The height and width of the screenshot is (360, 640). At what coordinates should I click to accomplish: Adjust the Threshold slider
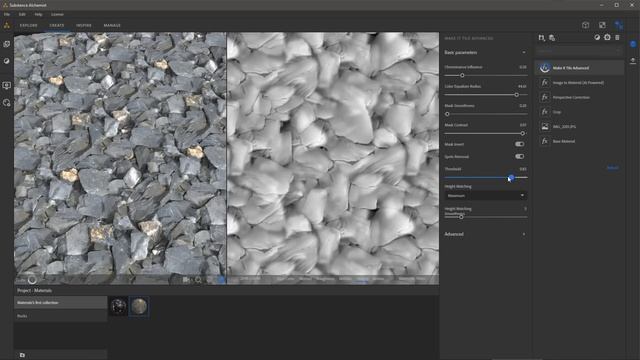point(511,178)
